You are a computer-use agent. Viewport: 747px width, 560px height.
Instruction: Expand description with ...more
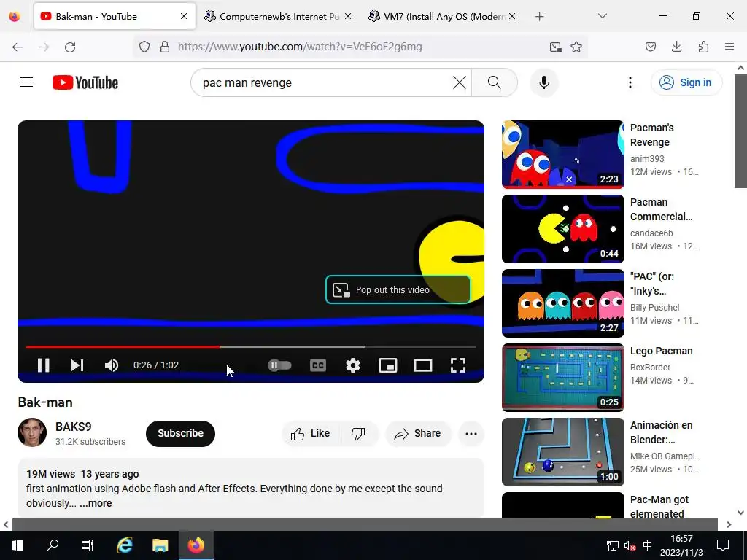[96, 503]
